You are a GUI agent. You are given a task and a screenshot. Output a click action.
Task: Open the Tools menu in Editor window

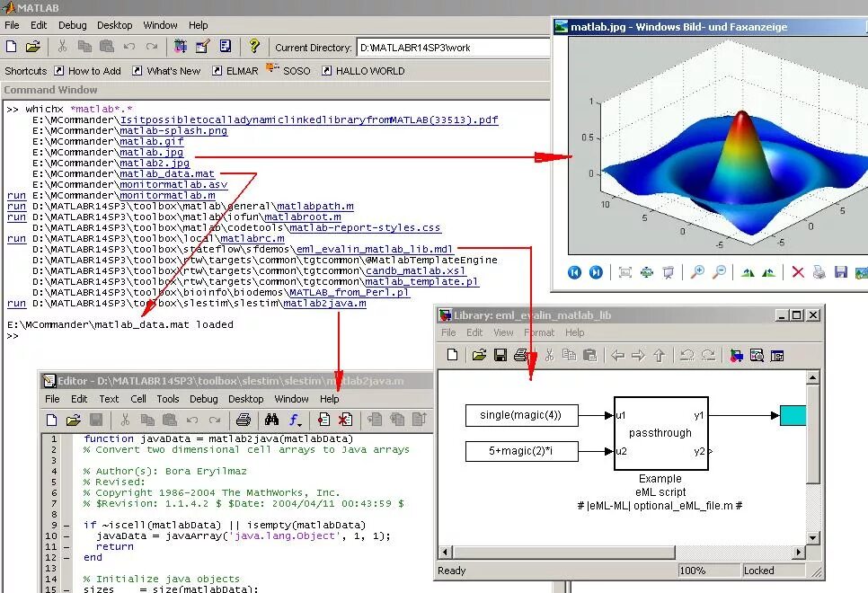click(x=168, y=399)
